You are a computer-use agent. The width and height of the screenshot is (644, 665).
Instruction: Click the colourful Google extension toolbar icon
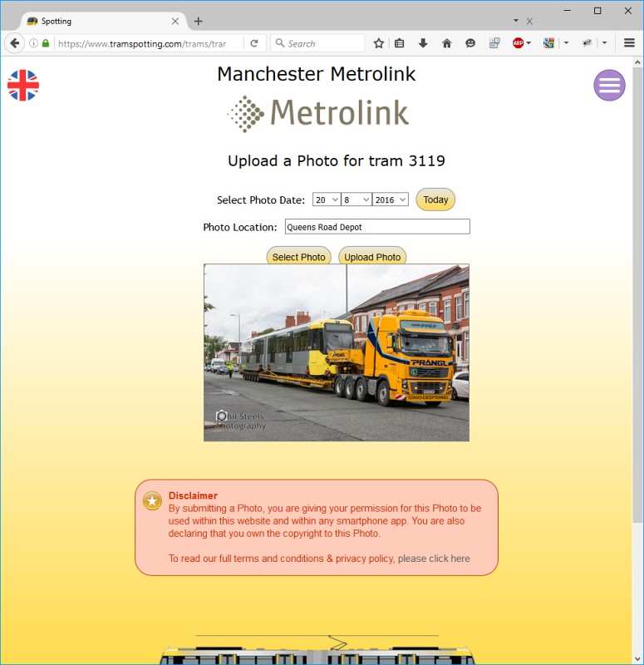[x=548, y=43]
